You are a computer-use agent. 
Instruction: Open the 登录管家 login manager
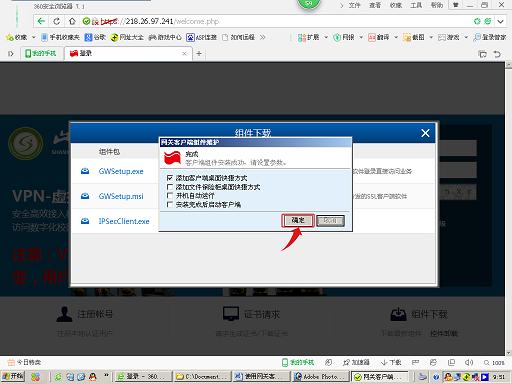(490, 37)
